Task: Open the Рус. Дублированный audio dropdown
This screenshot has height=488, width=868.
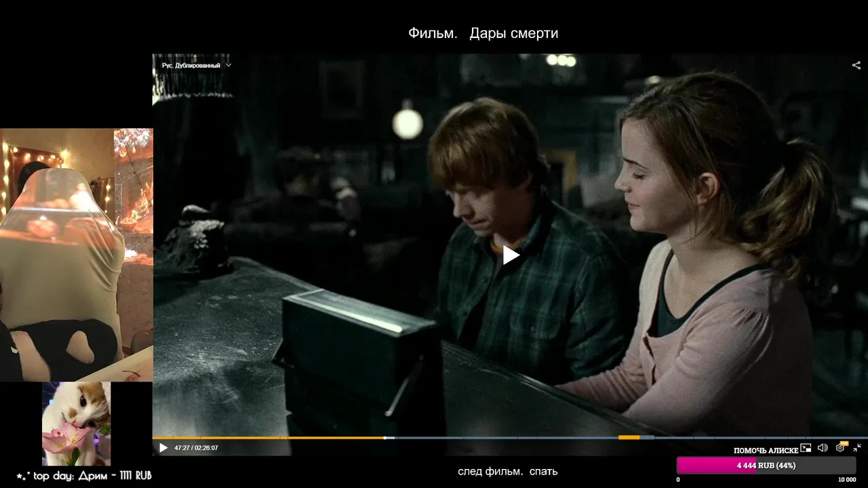Action: [197, 66]
